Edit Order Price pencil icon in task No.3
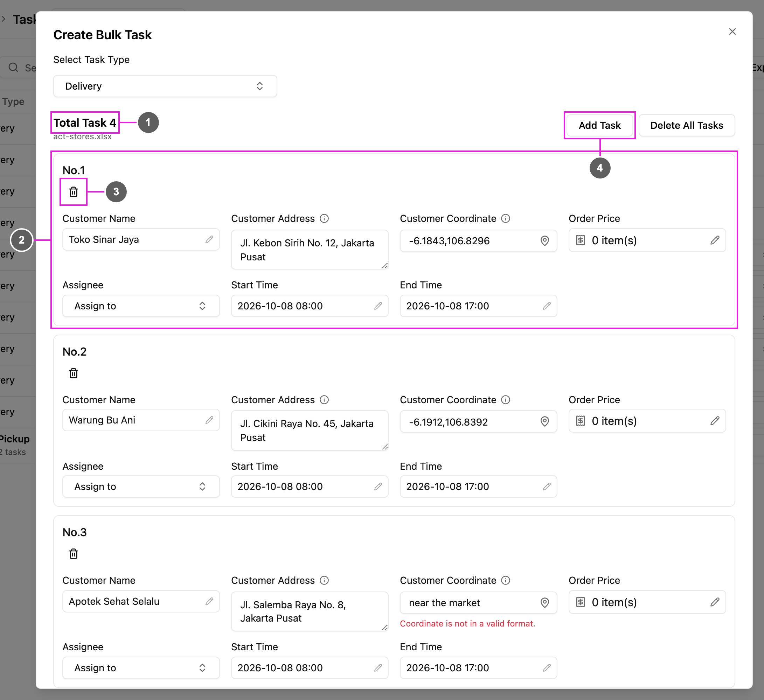The width and height of the screenshot is (764, 700). tap(715, 602)
